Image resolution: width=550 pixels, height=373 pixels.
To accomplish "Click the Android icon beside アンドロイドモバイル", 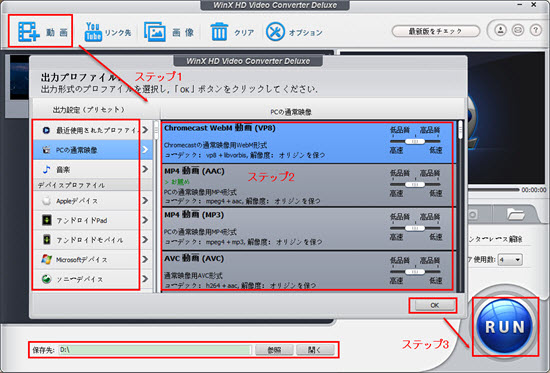I will point(46,240).
